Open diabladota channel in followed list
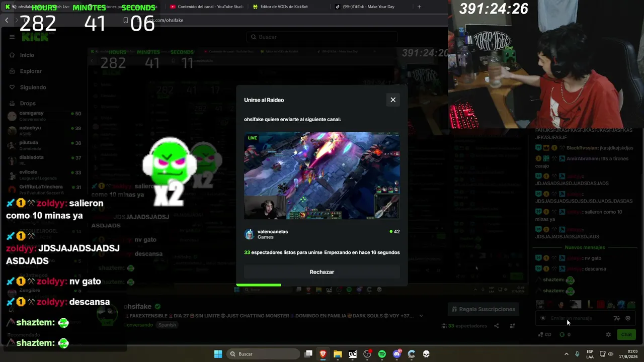Screen dimensions: 644x362 (44, 159)
